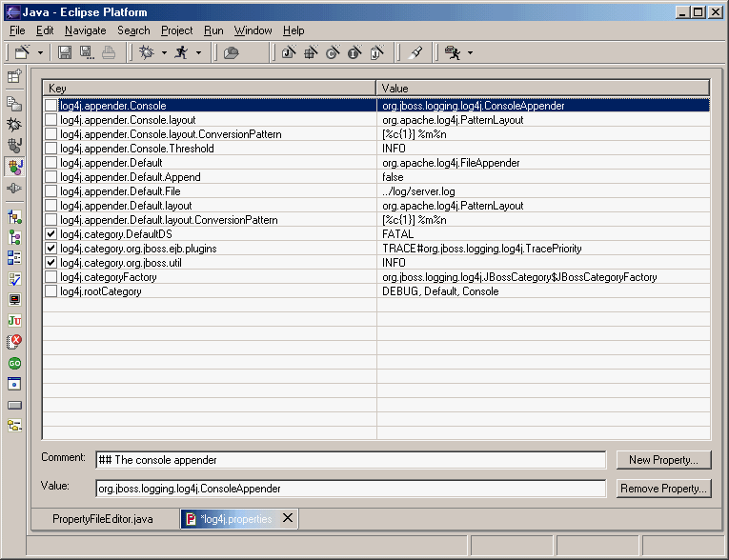This screenshot has height=560, width=729.
Task: Open the Help menu
Action: click(294, 30)
